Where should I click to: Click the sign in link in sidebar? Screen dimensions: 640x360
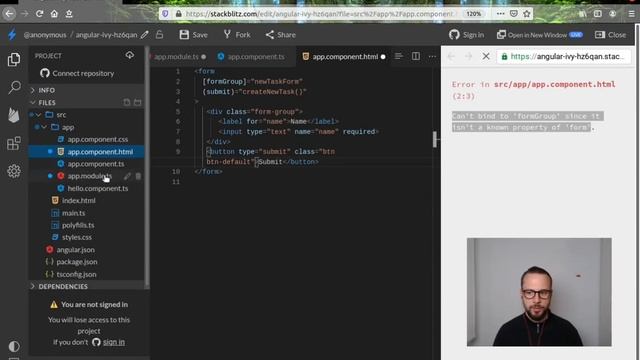pos(113,342)
